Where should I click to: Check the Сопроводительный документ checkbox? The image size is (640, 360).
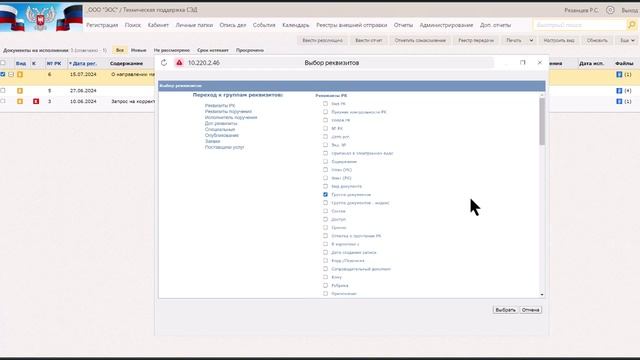click(325, 269)
